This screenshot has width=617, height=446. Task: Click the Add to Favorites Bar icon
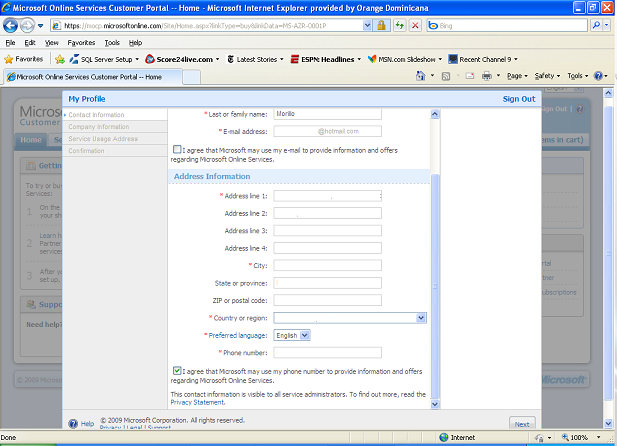coord(60,59)
